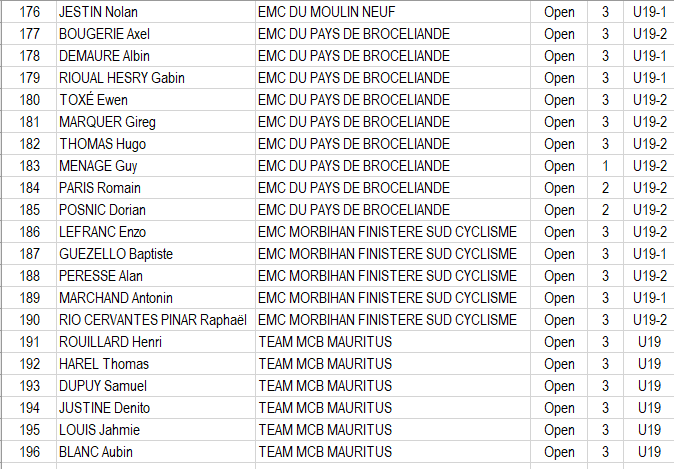Select U19 category in JUSTINE Denito row
Image resolution: width=674 pixels, height=469 pixels.
click(x=649, y=408)
